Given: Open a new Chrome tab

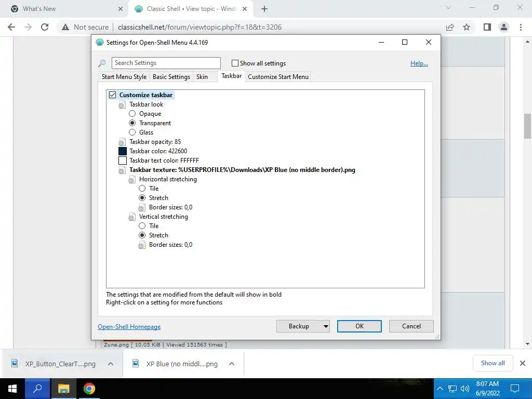Looking at the screenshot, I should coord(264,9).
